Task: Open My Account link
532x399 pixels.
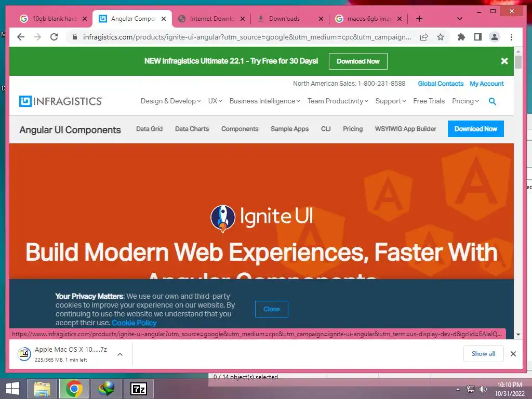Action: coord(486,84)
